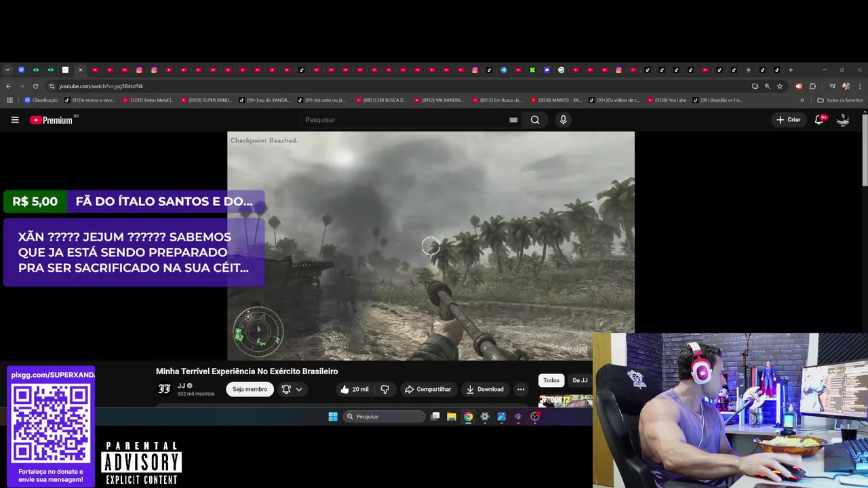Image resolution: width=868 pixels, height=488 pixels.
Task: Open the EM BUSCA D... bookmark
Action: 381,100
